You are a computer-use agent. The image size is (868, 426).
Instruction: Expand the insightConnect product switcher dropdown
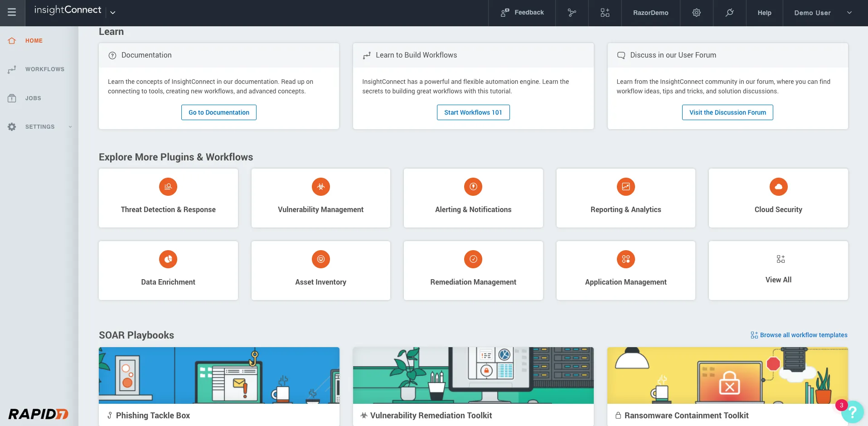(x=113, y=13)
